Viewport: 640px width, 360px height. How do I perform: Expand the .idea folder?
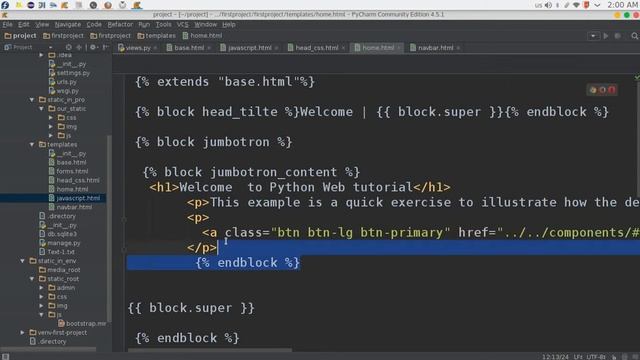[41, 55]
